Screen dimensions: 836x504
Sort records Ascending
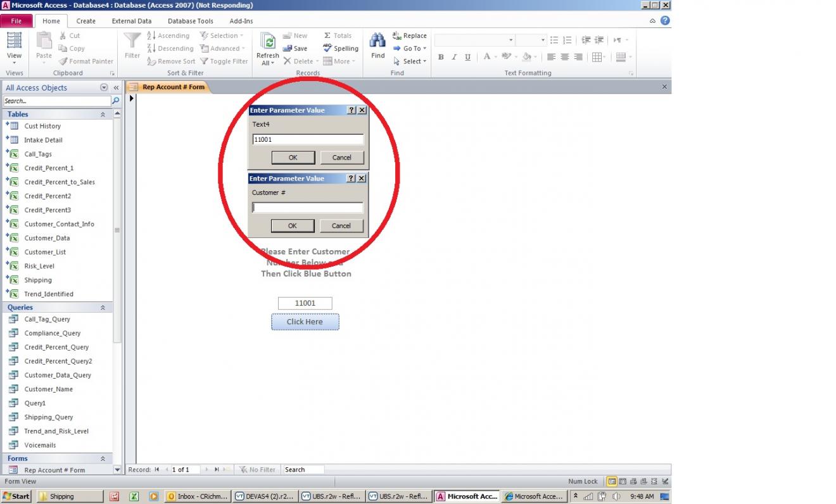[168, 35]
